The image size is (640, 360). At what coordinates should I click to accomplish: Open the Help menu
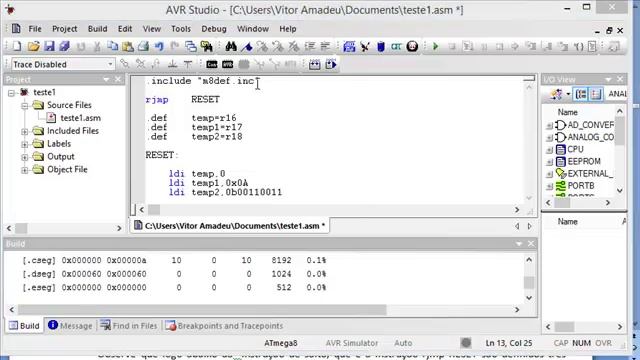point(288,29)
